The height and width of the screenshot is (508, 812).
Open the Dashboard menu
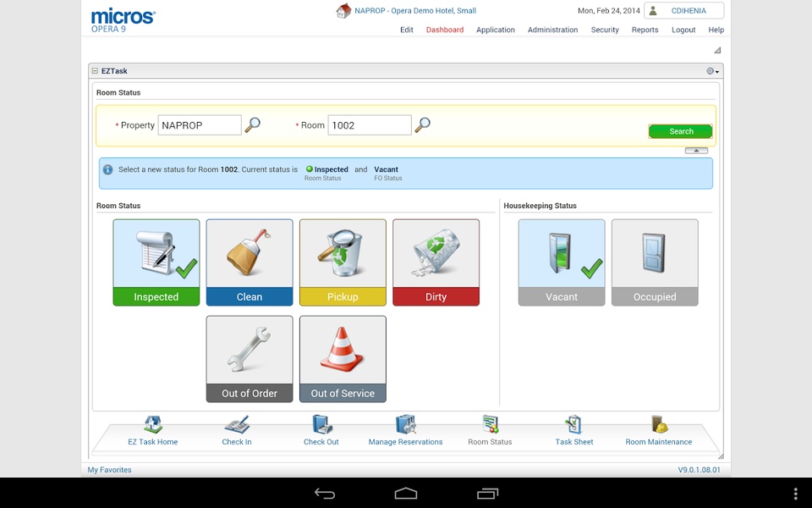coord(445,30)
